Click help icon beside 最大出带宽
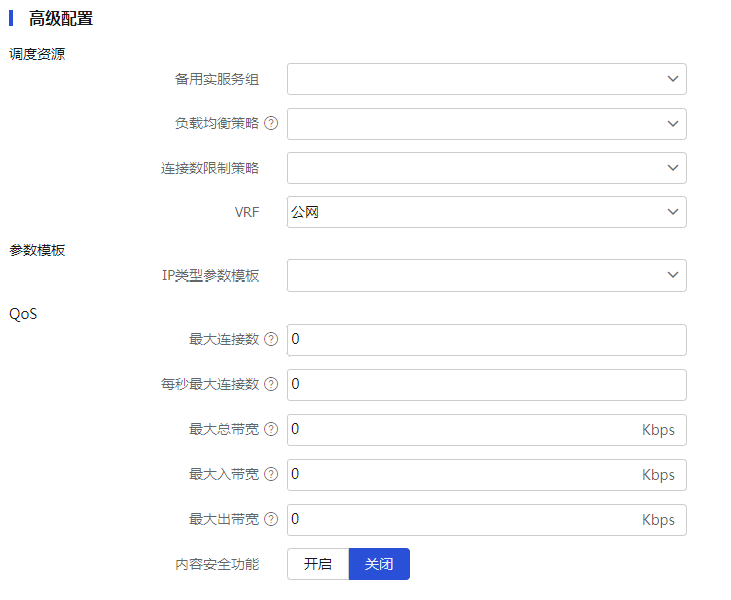Image resolution: width=731 pixels, height=600 pixels. (x=271, y=519)
